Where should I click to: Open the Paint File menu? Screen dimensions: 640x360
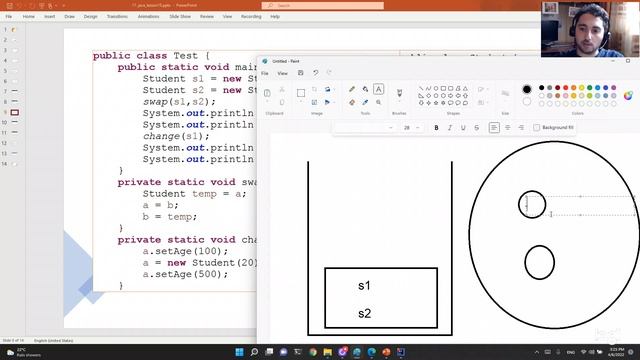(265, 73)
